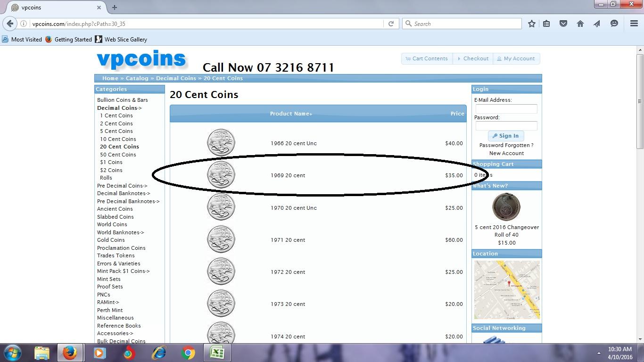Open the Location map image
644x362 pixels.
(x=507, y=290)
